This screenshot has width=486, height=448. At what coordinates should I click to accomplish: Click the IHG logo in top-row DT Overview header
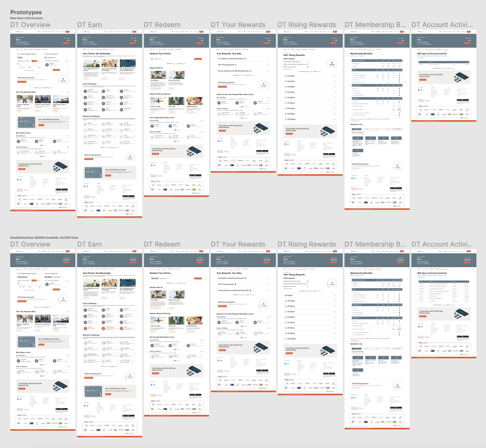(19, 32)
